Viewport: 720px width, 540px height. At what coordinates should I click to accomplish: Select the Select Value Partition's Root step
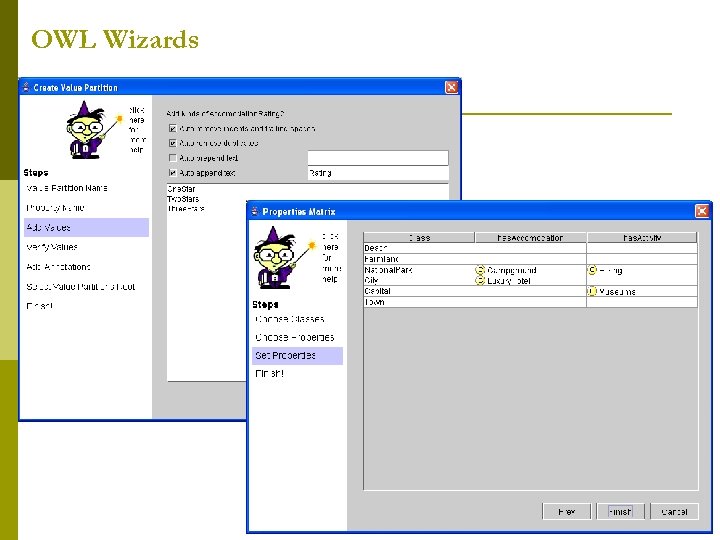81,287
